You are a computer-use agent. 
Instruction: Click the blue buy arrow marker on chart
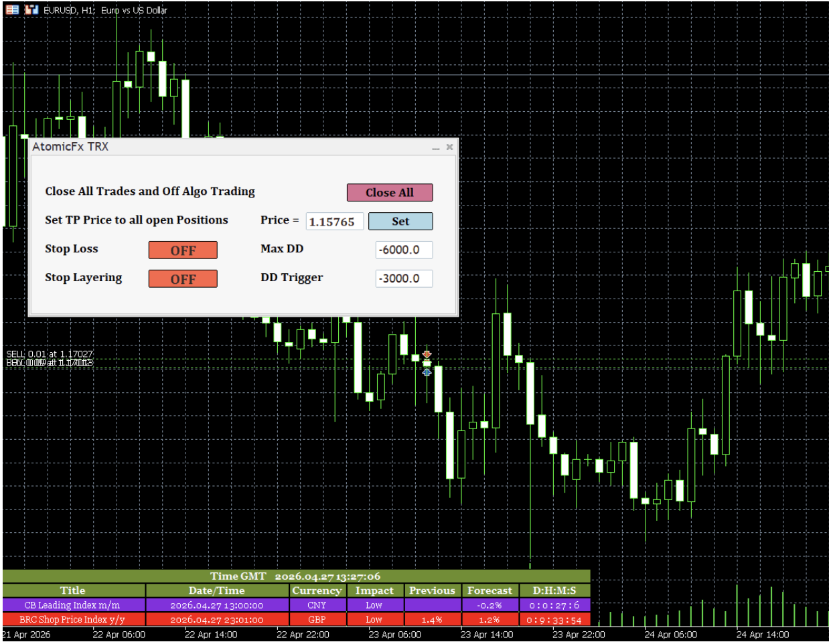click(427, 372)
